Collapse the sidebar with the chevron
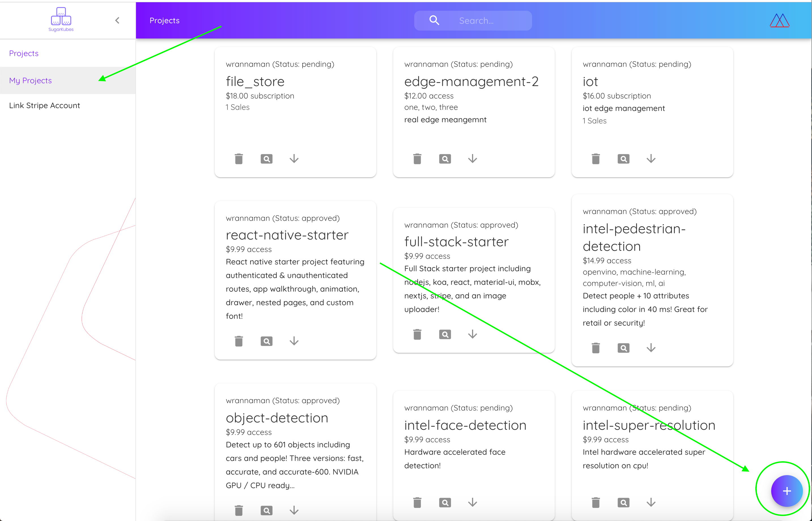This screenshot has height=521, width=812. (x=117, y=20)
